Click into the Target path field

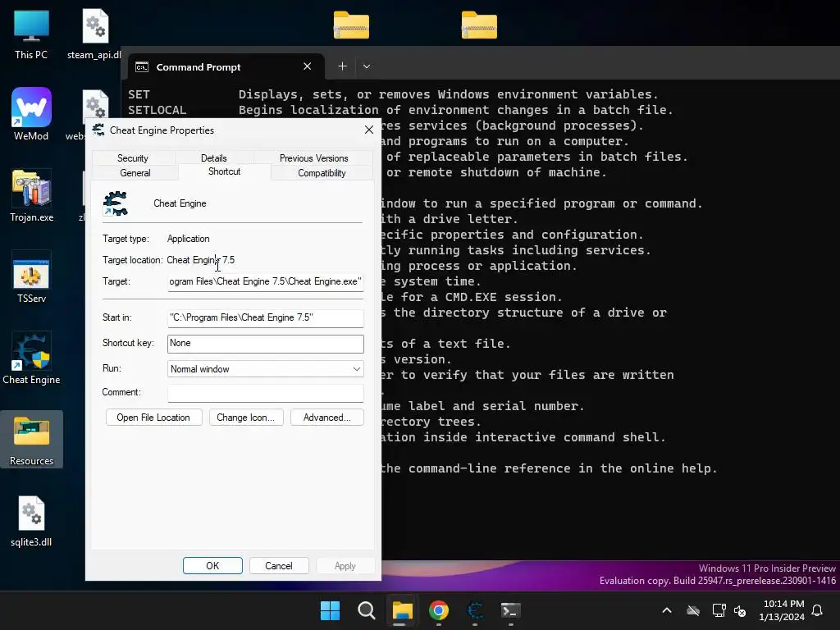coord(265,282)
